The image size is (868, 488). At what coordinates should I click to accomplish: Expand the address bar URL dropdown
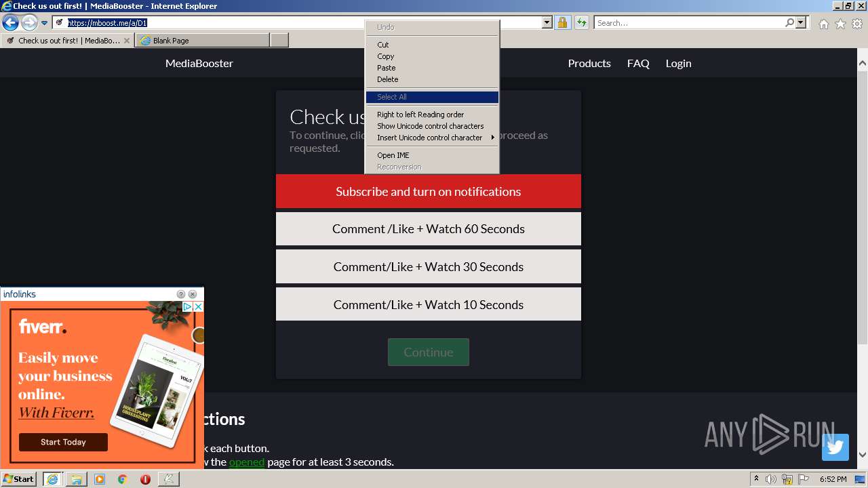pos(547,23)
